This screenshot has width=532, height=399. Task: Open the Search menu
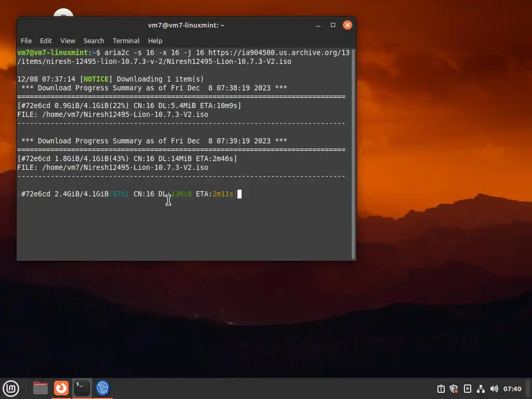(x=94, y=41)
